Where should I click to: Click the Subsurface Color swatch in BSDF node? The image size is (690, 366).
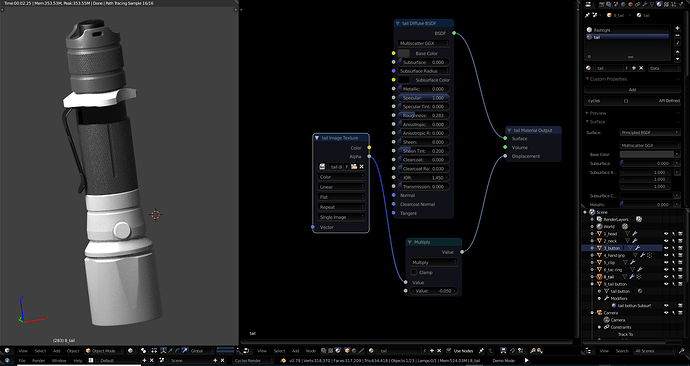click(403, 80)
